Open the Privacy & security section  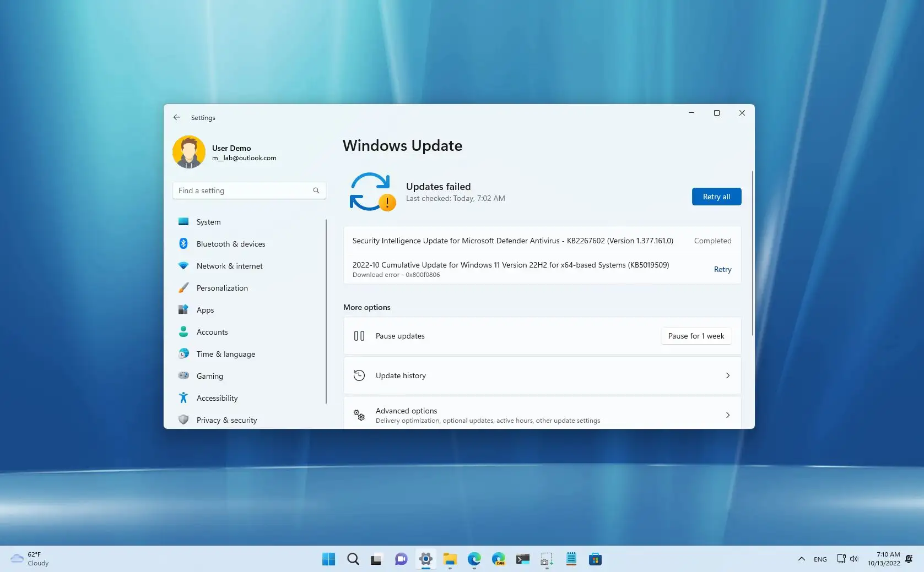click(226, 420)
